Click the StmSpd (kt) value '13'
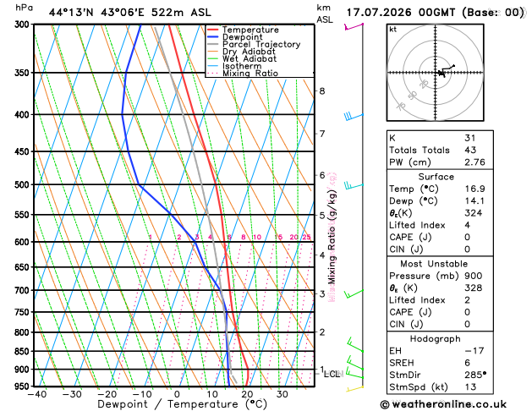 (470, 387)
